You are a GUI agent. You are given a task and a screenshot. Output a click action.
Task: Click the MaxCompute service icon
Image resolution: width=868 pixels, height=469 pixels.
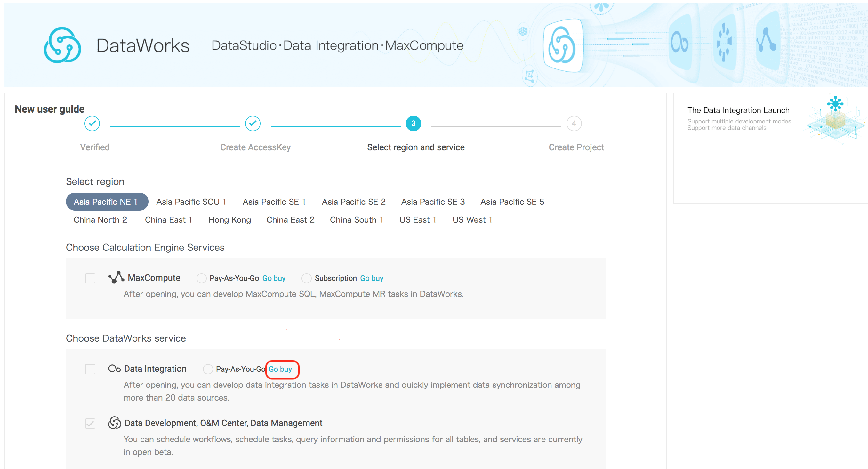(x=113, y=278)
